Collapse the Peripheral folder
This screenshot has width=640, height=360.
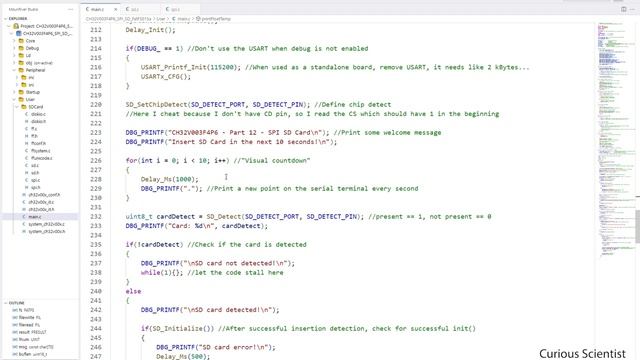[x=14, y=70]
